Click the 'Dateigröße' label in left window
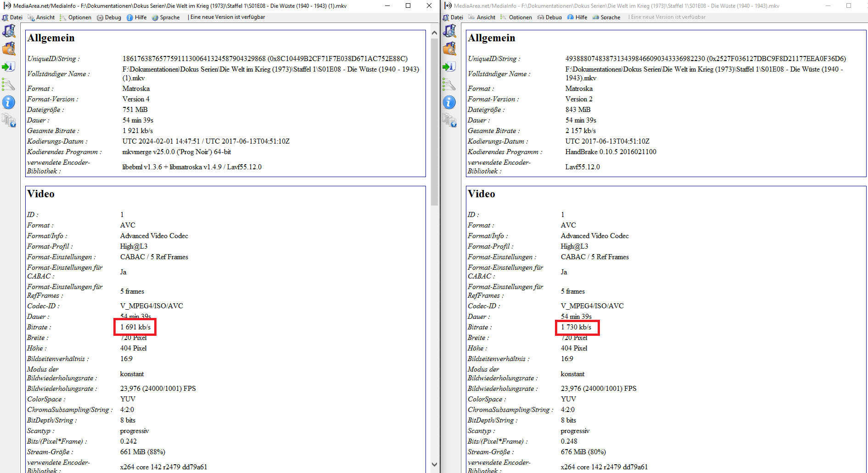This screenshot has height=473, width=868. [45, 110]
